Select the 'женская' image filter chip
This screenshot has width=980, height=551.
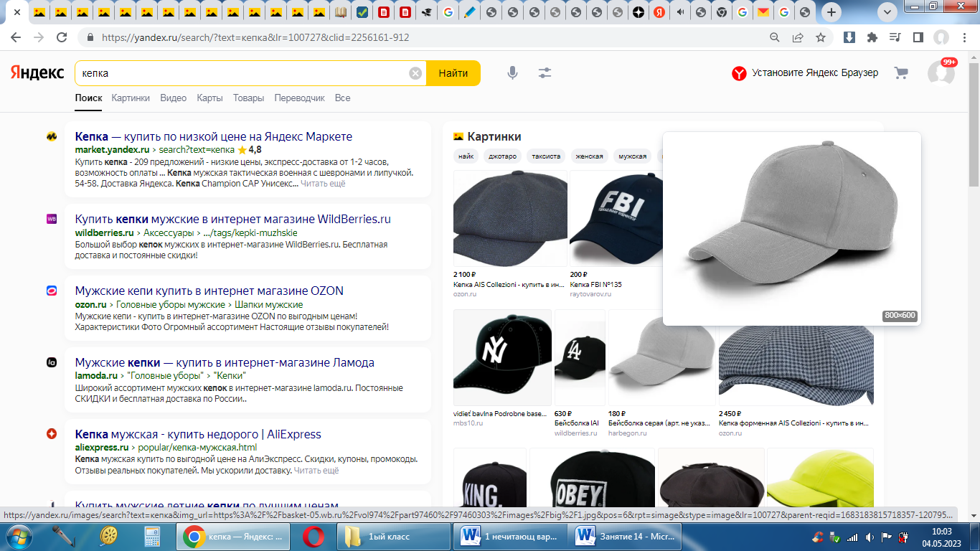pyautogui.click(x=589, y=156)
